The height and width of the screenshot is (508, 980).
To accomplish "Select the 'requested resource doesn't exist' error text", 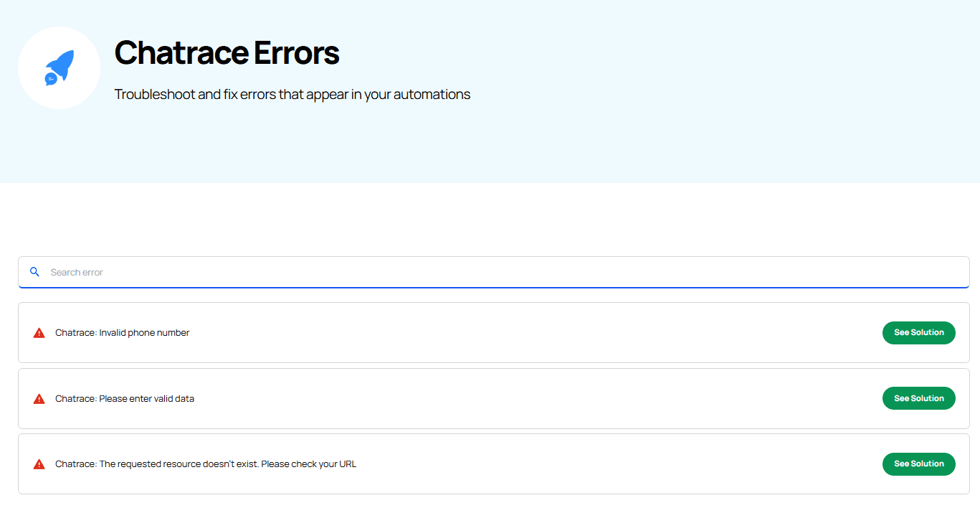I will 206,464.
